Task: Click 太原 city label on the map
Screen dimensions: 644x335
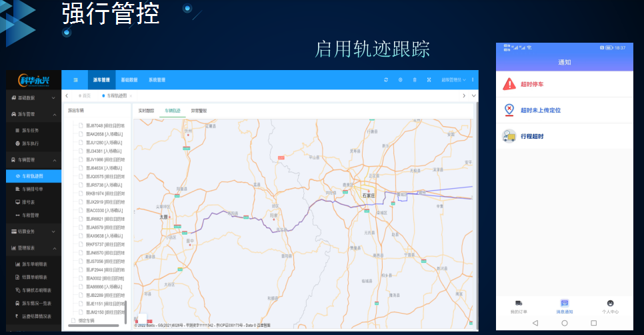Action: point(164,217)
